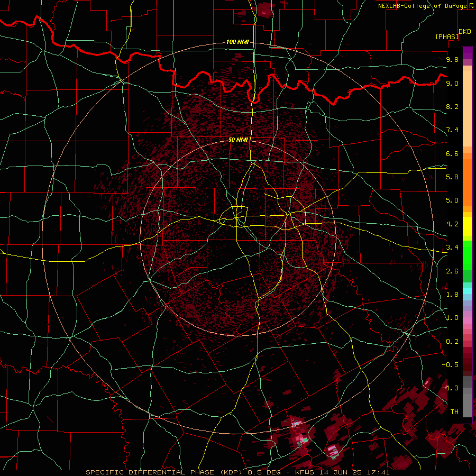The image size is (476, 476).
Task: Click the -1.3 scale value
Action: 450,388
